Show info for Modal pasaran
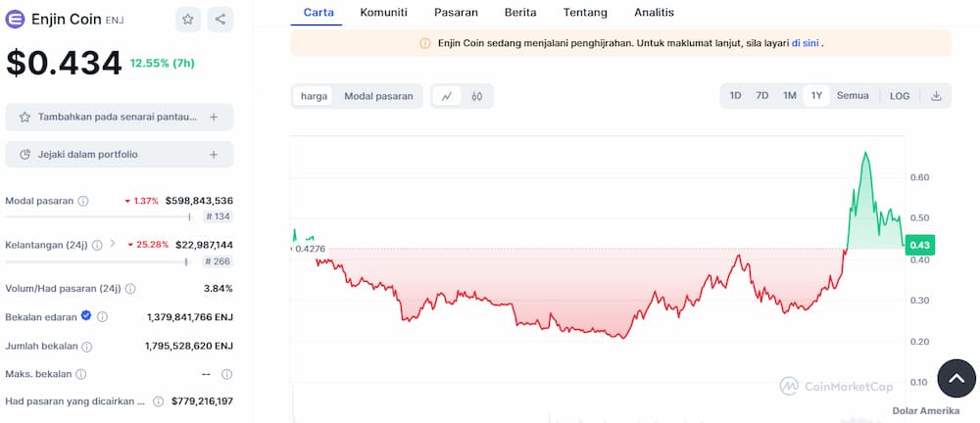The image size is (980, 423). point(83,201)
